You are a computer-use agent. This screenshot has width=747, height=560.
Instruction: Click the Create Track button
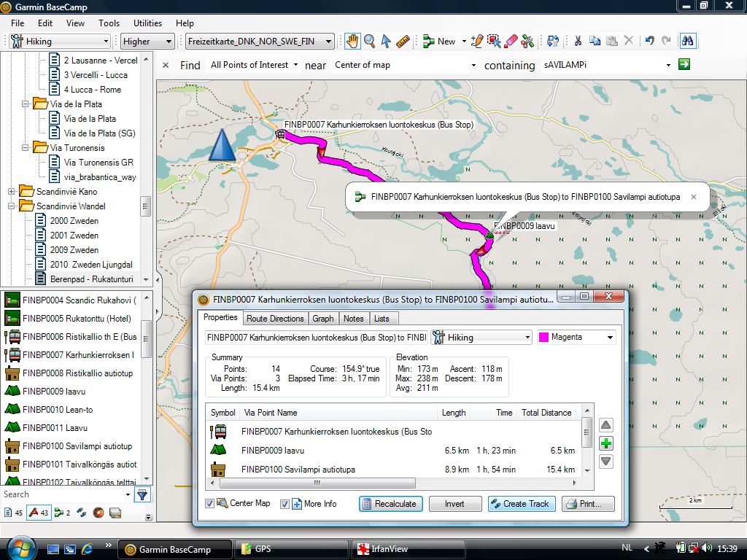(521, 504)
